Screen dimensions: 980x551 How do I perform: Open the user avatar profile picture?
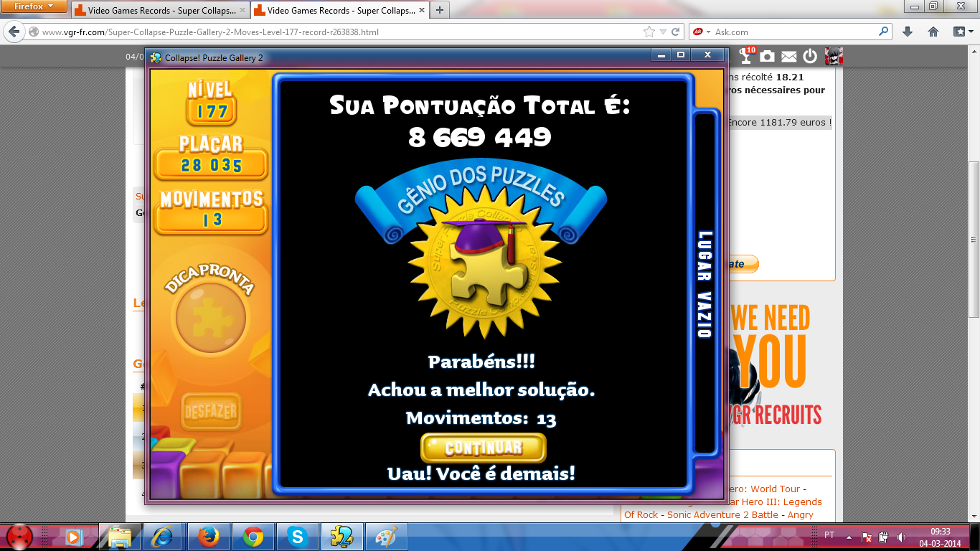tap(833, 57)
